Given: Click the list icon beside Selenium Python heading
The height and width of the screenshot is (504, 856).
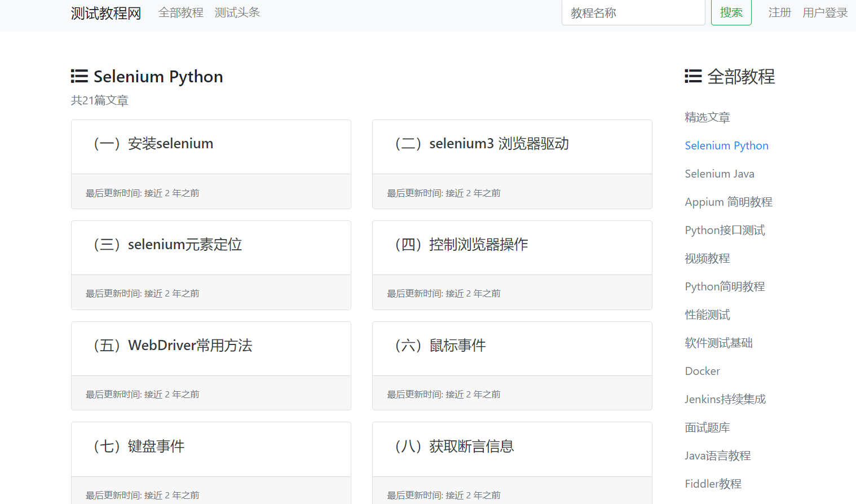Looking at the screenshot, I should (x=79, y=76).
